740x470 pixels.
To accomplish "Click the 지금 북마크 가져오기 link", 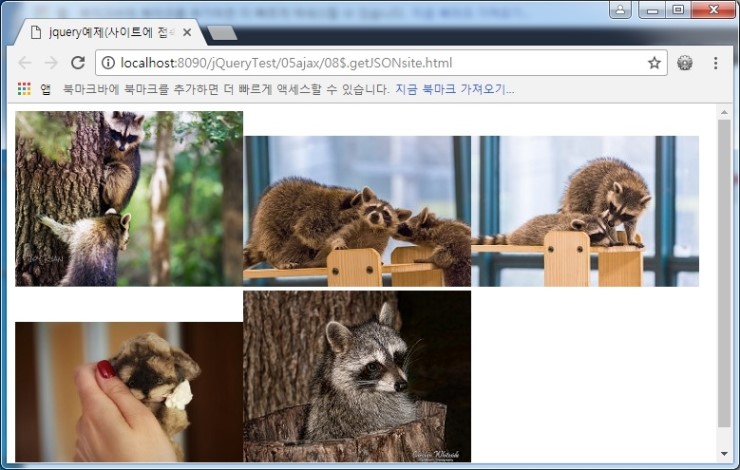I will pos(454,89).
